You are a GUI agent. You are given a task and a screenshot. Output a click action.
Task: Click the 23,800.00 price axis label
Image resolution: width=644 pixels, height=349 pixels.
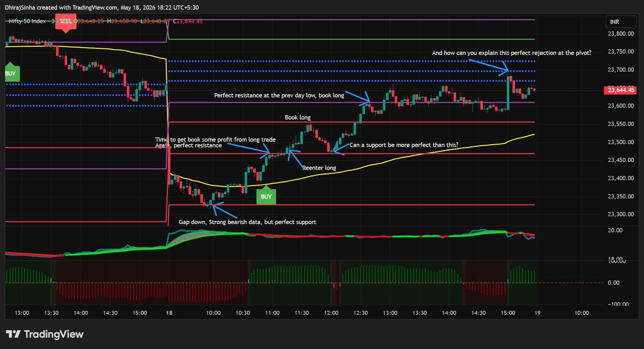[x=620, y=33]
